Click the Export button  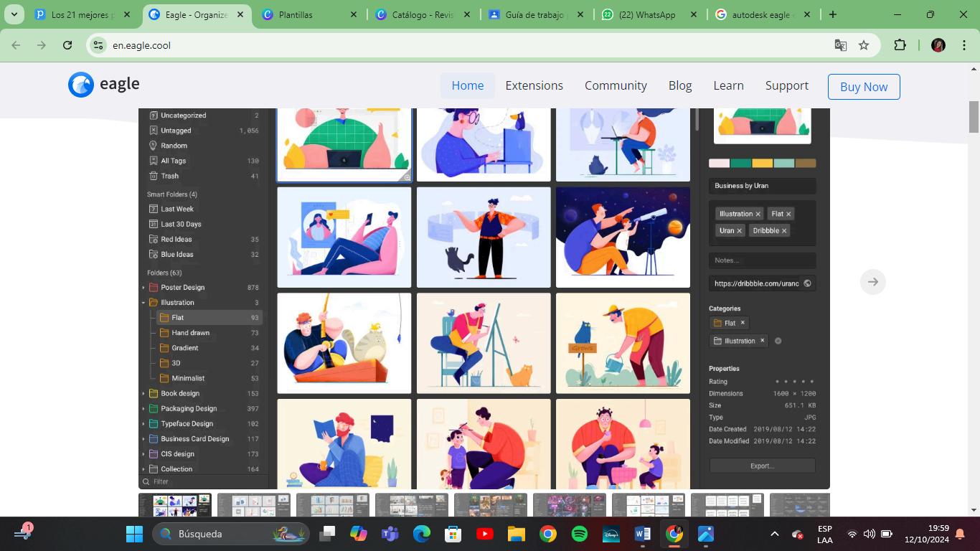pyautogui.click(x=762, y=466)
